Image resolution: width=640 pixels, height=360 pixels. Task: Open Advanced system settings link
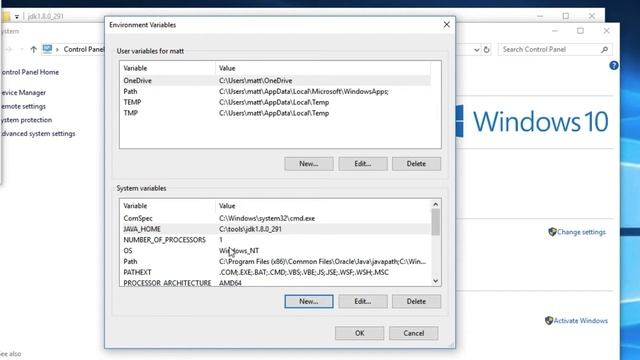38,133
